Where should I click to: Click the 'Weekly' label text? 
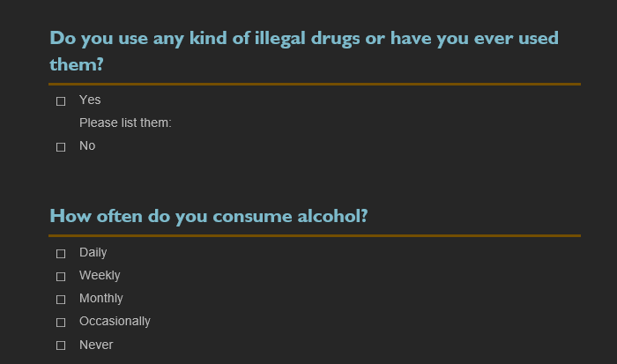coord(100,275)
